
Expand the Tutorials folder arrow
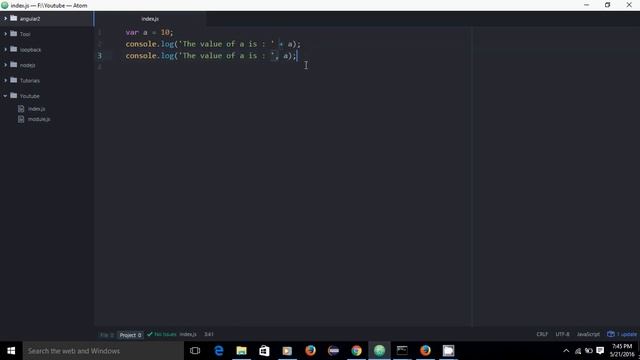pyautogui.click(x=5, y=80)
